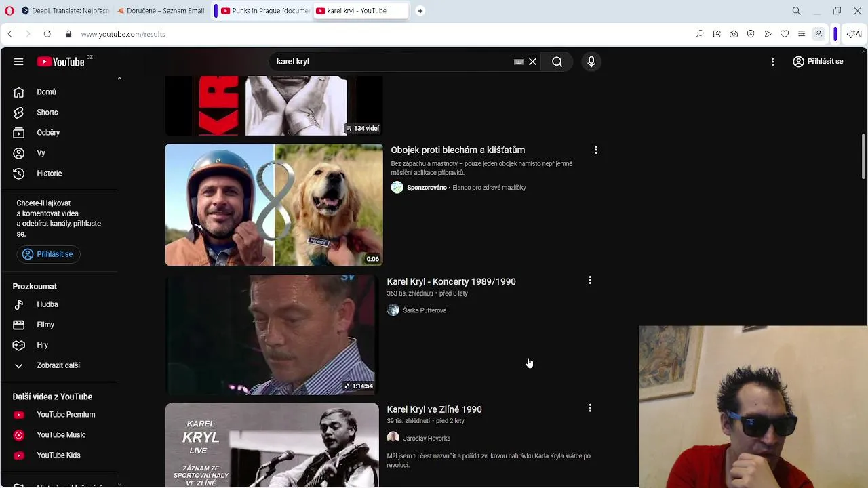Image resolution: width=868 pixels, height=488 pixels.
Task: Submit search with magnifier button
Action: pyautogui.click(x=557, y=62)
